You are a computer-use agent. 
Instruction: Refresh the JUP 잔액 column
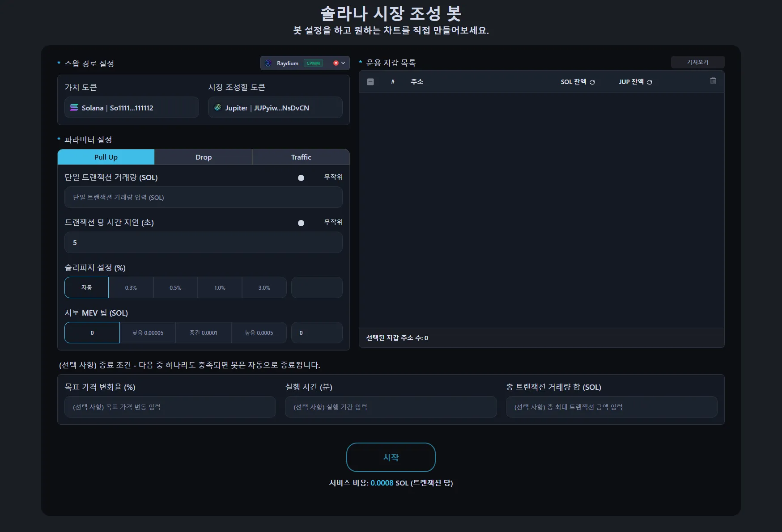point(650,82)
